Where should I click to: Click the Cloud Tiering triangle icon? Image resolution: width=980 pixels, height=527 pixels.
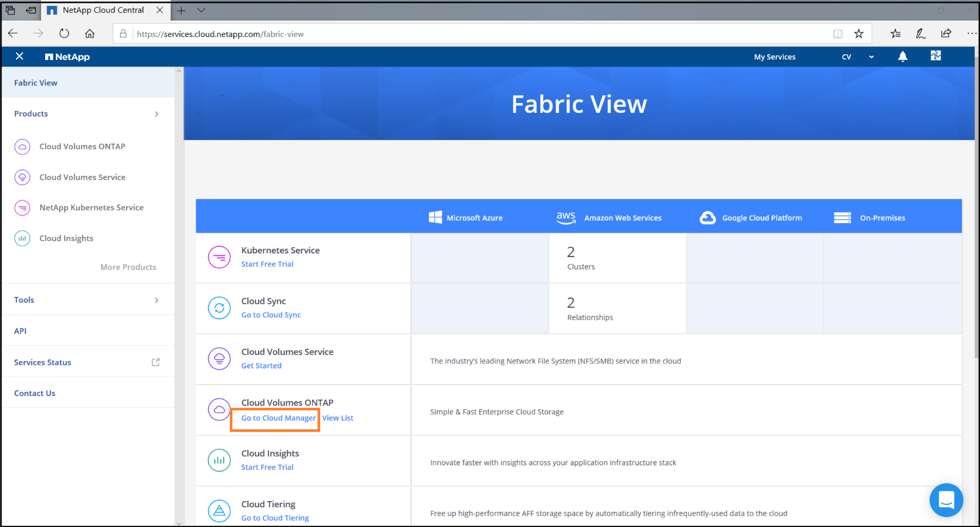pyautogui.click(x=219, y=511)
